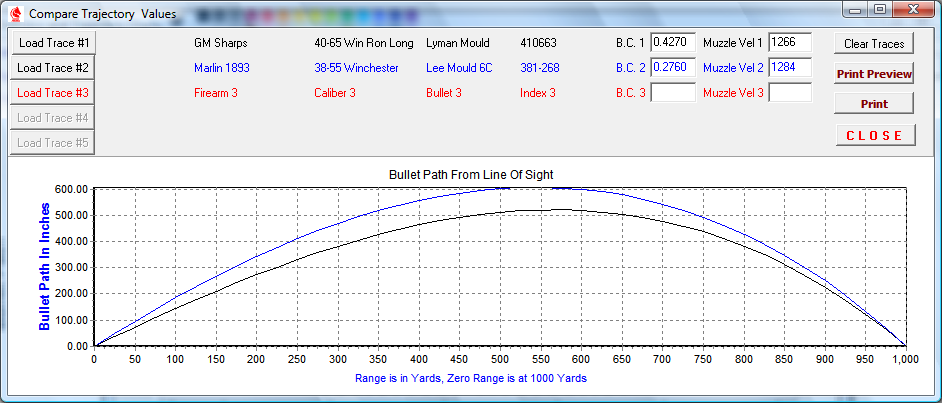Image resolution: width=942 pixels, height=403 pixels.
Task: Click the empty B.C. 3 field
Action: 672,93
